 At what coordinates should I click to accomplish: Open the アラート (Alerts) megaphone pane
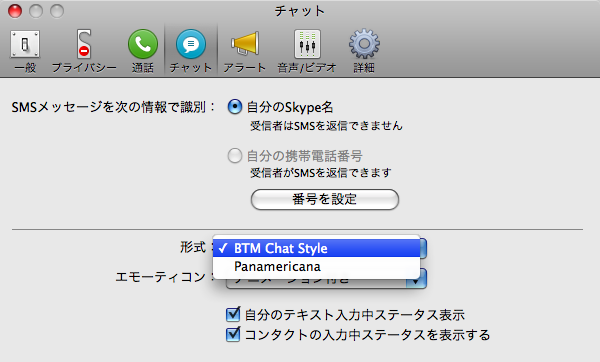pyautogui.click(x=245, y=51)
